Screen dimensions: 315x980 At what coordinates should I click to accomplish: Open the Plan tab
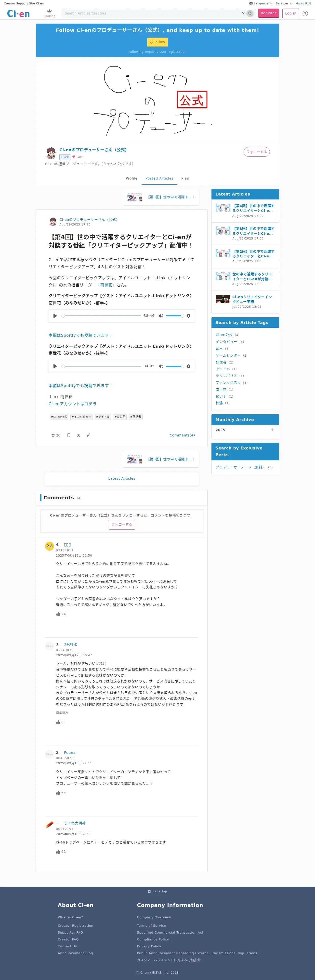185,178
